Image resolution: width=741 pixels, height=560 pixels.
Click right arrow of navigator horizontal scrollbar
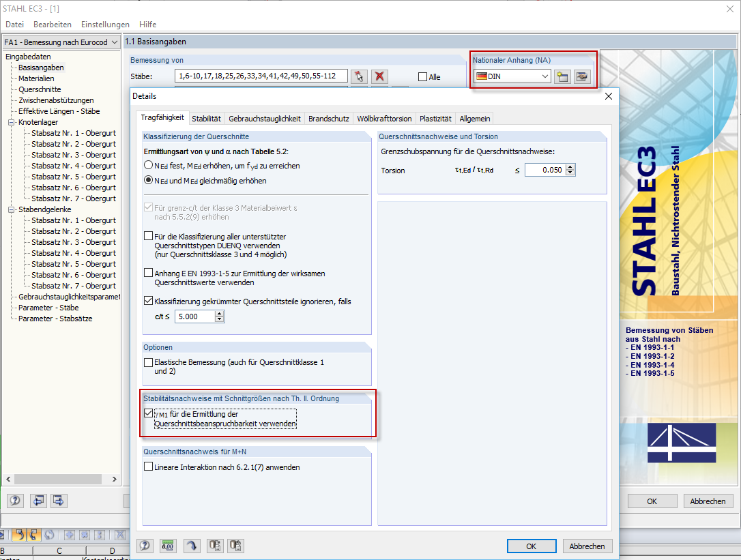tap(114, 480)
